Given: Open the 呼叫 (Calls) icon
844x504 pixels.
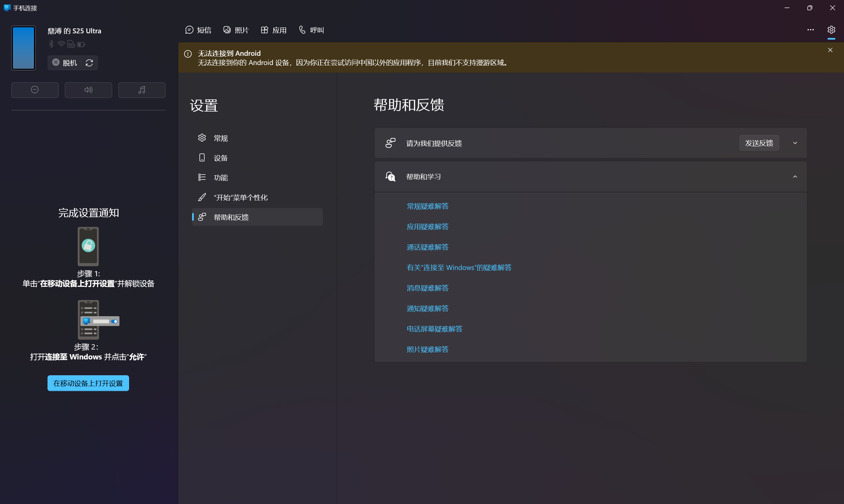Looking at the screenshot, I should 302,30.
